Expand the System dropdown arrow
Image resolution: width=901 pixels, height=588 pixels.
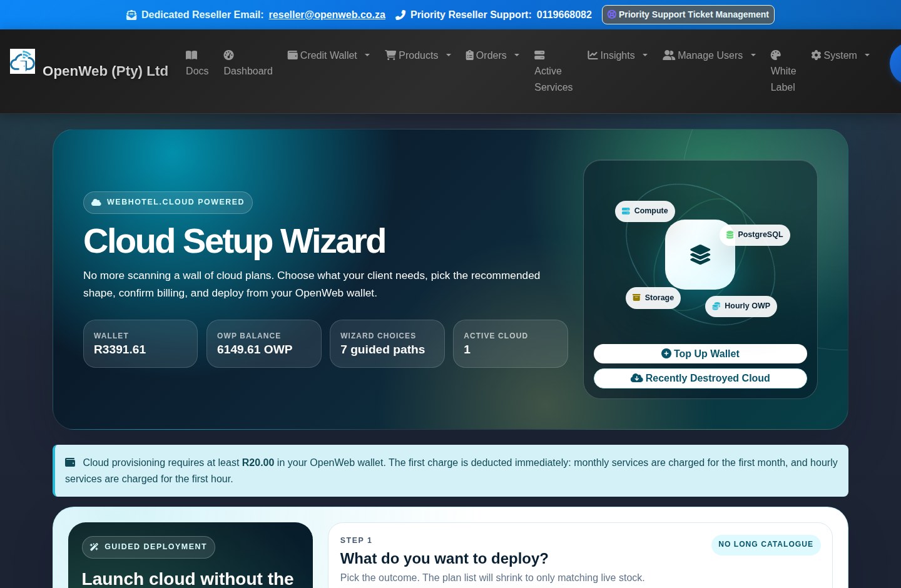tap(867, 55)
